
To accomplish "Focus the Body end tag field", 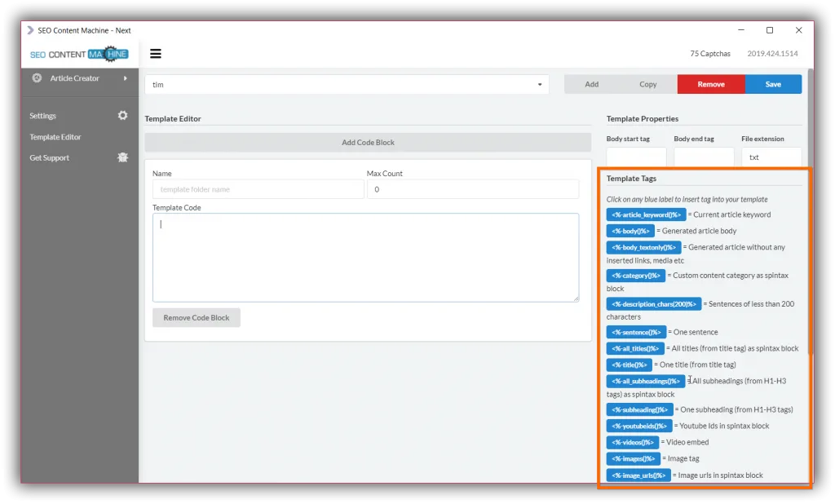I will tap(704, 157).
